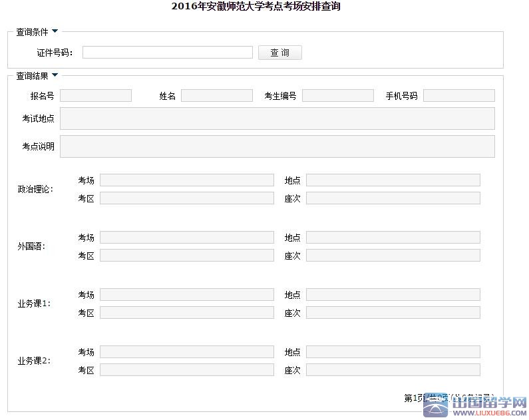Select the 政治理论 考场 field
The width and height of the screenshot is (529, 420).
pyautogui.click(x=186, y=180)
